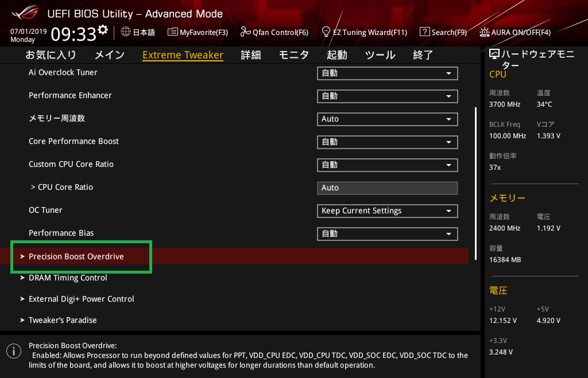Open Ai Overclock Tuner dropdown
The height and width of the screenshot is (378, 588).
click(388, 73)
